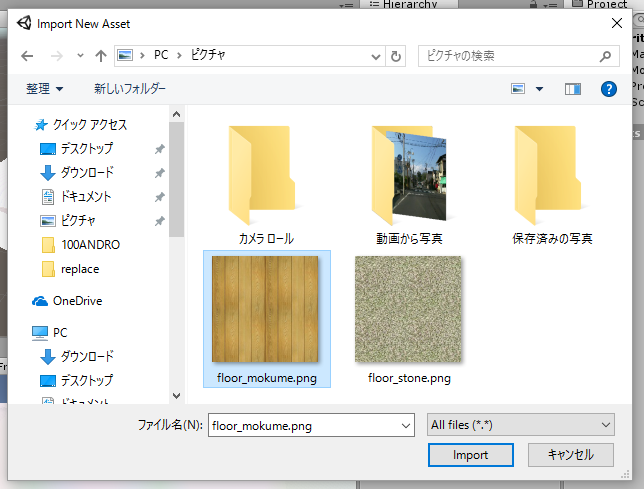Select デスクトップ under Quick Access
This screenshot has width=644, height=489.
tap(87, 149)
